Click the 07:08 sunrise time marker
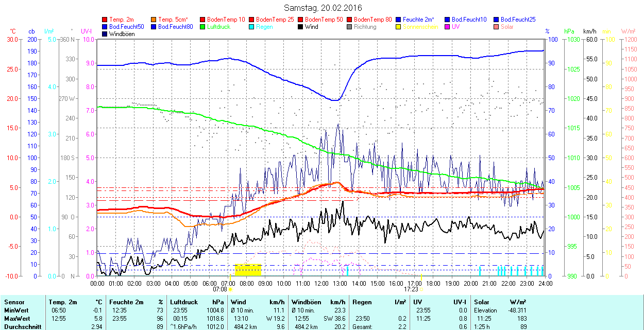The height and width of the screenshot is (330, 644). click(220, 289)
